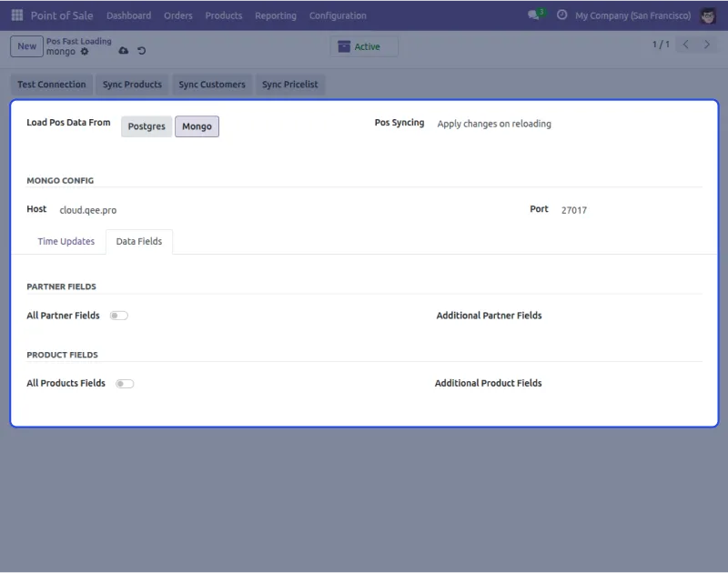Click the gear actions icon beside mongo
Screen dimensions: 728x573
85,52
